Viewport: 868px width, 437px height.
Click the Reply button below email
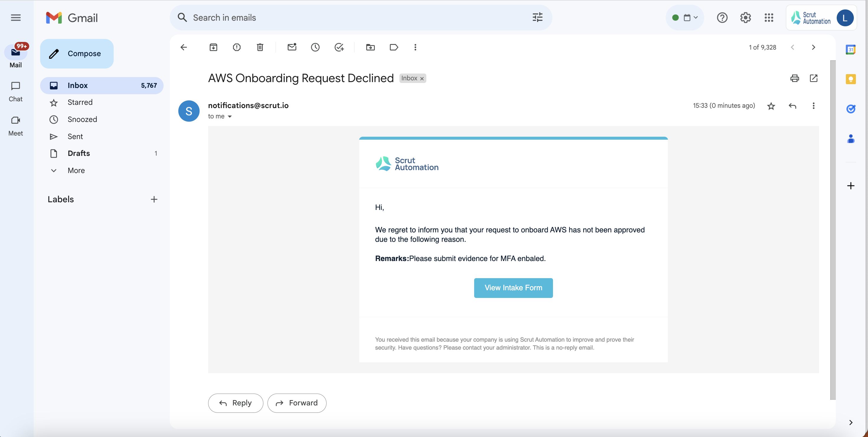coord(236,403)
